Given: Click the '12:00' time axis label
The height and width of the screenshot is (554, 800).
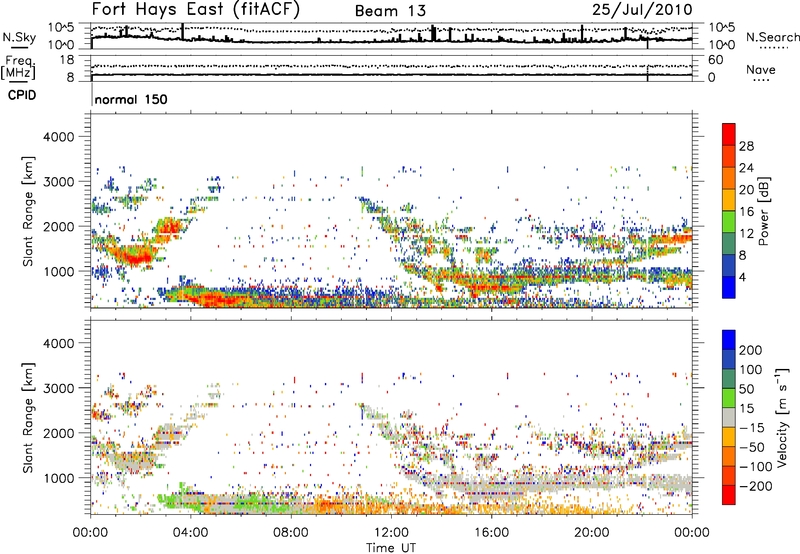Looking at the screenshot, I should point(391,533).
